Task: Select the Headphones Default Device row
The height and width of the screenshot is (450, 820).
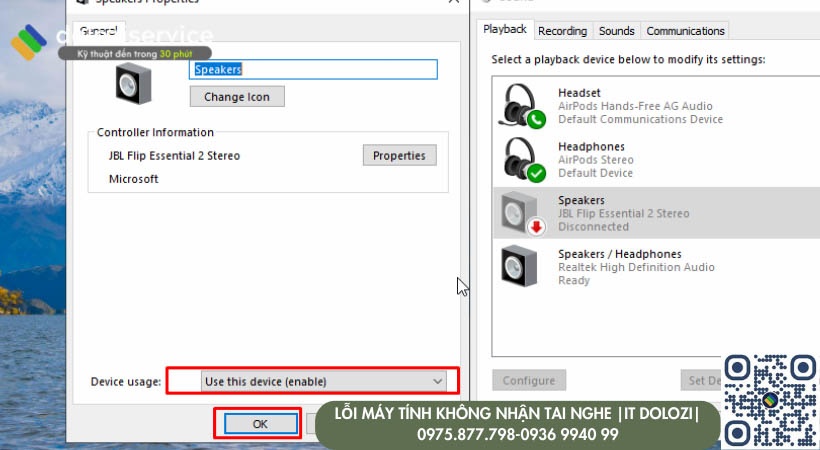Action: 656,160
